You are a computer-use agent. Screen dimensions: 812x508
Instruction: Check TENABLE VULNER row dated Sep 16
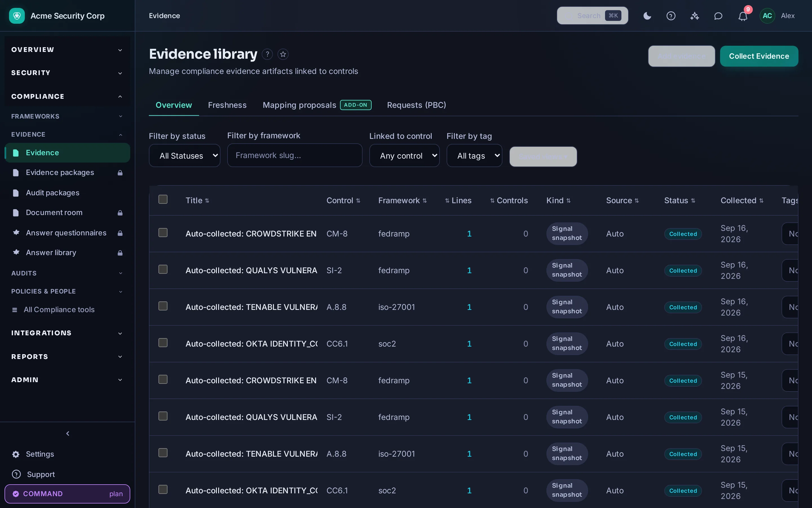[163, 306]
